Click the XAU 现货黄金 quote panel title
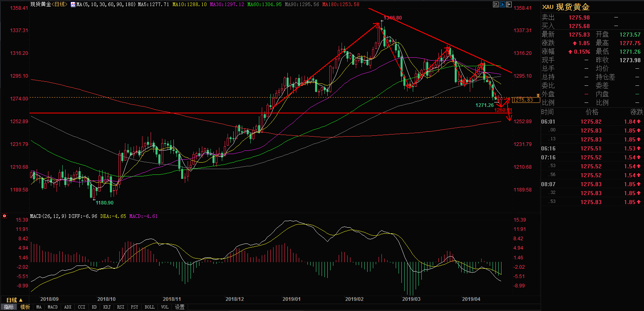 tap(566, 7)
